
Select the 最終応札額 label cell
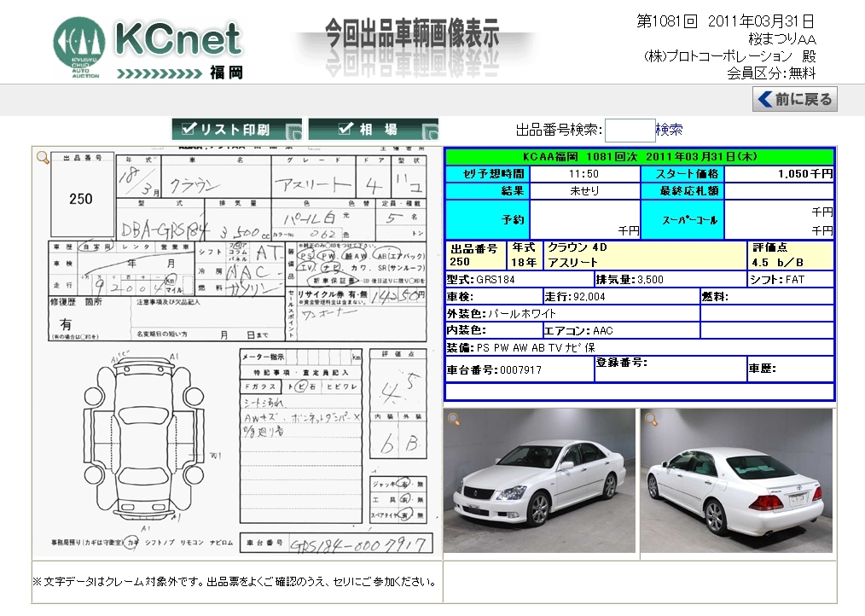(682, 191)
